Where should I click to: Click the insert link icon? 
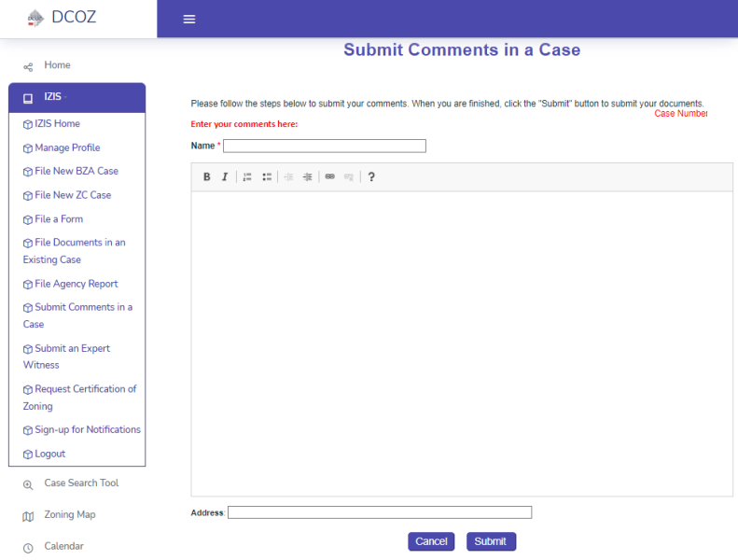click(x=329, y=177)
